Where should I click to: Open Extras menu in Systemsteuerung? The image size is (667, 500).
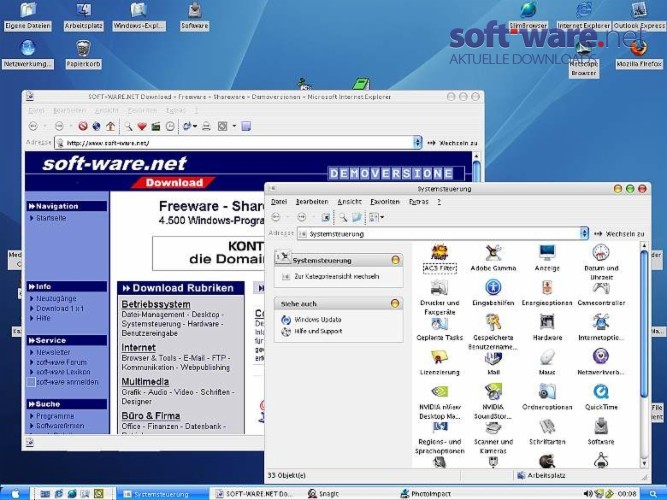point(418,201)
